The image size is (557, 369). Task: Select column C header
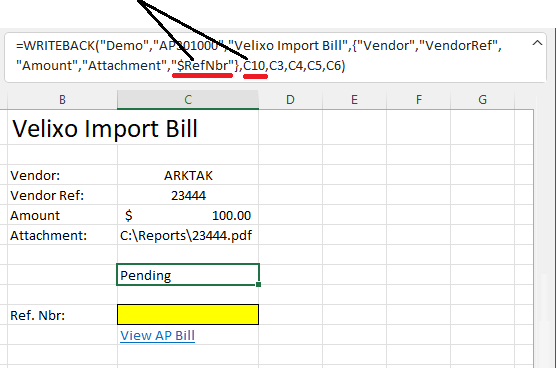[188, 100]
